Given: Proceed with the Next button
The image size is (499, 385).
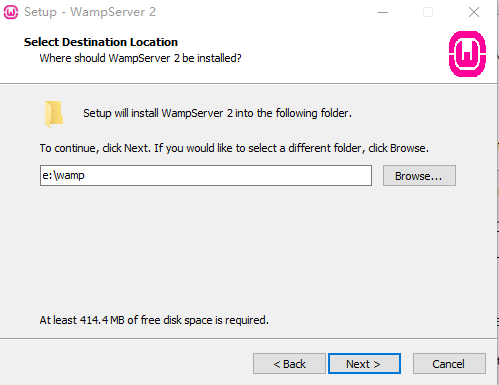Looking at the screenshot, I should tap(364, 364).
